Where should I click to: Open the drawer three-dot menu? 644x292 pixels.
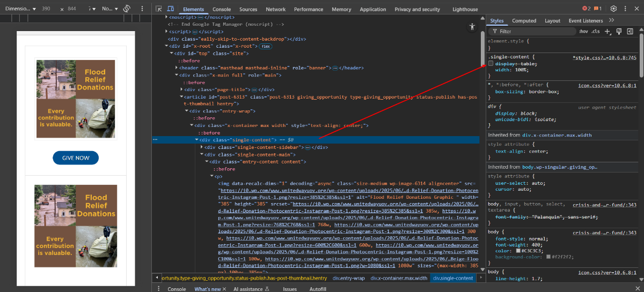pos(159,289)
